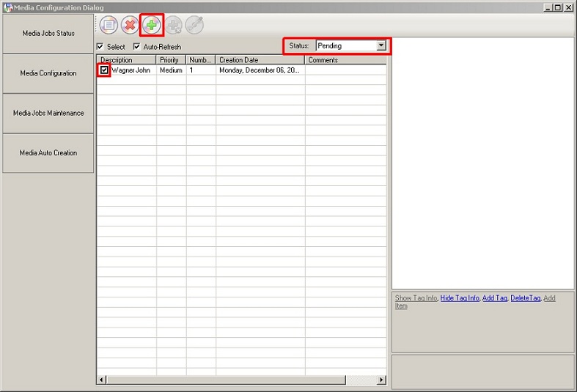Click the Monday, December 06 date cell
Viewport: 577px width, 392px height.
(x=260, y=70)
